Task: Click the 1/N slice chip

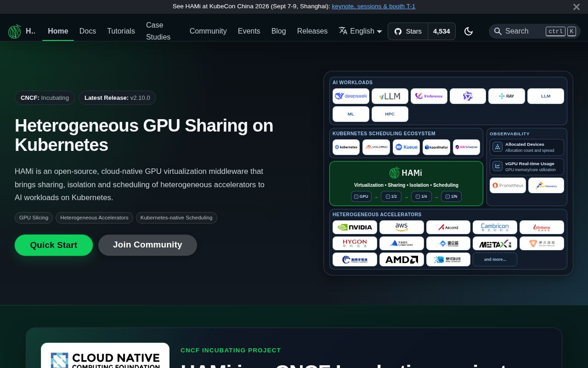Action: tap(451, 196)
